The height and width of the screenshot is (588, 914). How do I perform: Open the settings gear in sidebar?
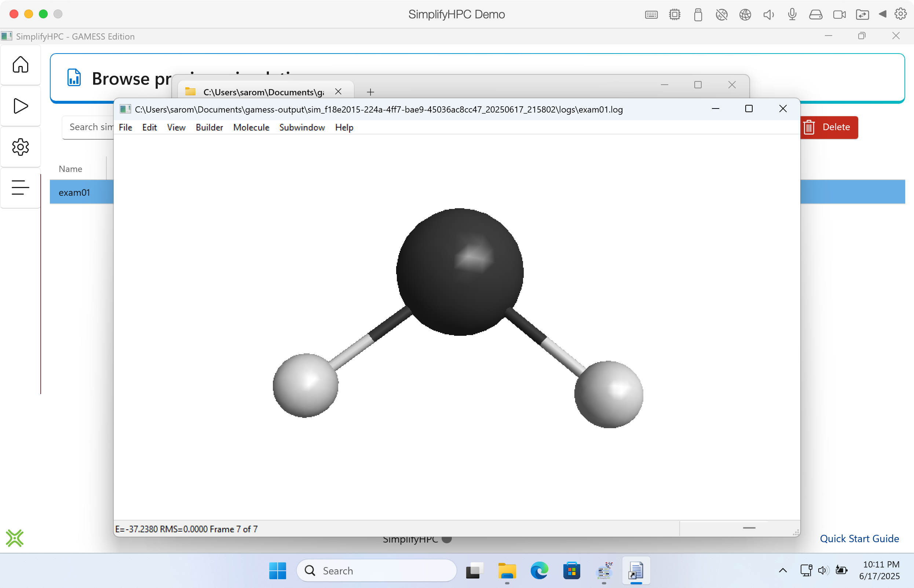tap(20, 147)
